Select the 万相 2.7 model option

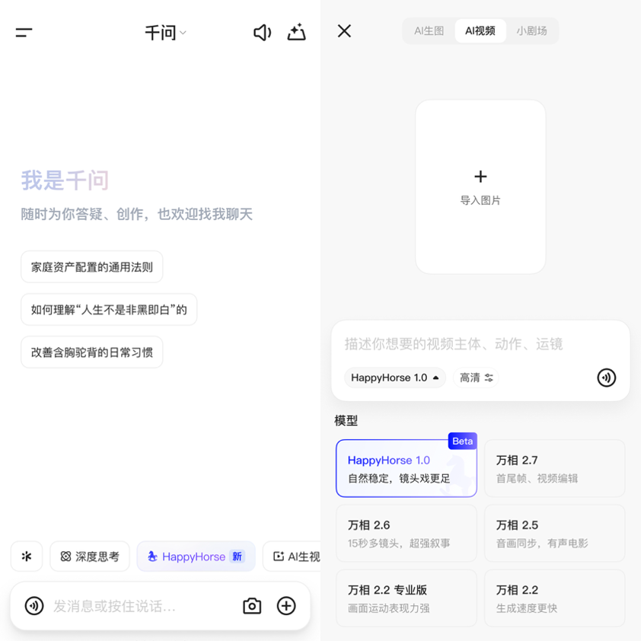tap(554, 468)
